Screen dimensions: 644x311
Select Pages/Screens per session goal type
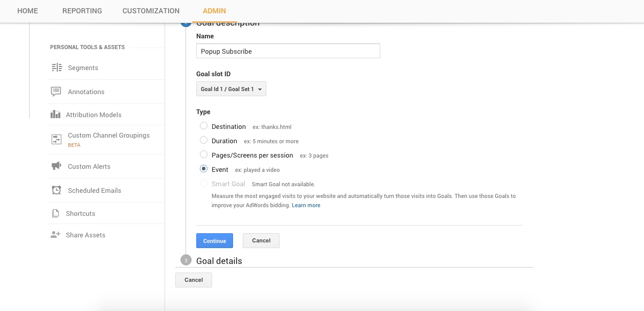click(x=203, y=154)
